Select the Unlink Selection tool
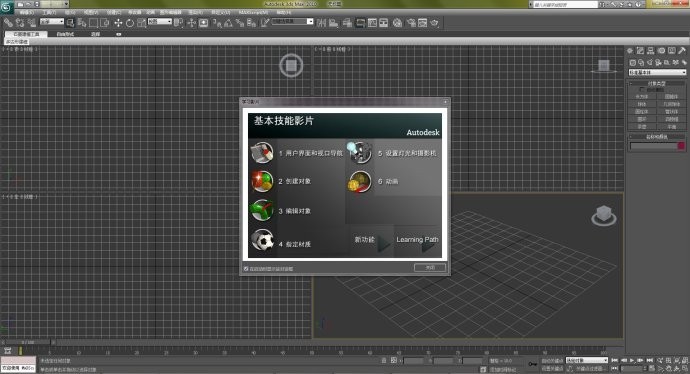The height and width of the screenshot is (374, 690). (x=20, y=23)
